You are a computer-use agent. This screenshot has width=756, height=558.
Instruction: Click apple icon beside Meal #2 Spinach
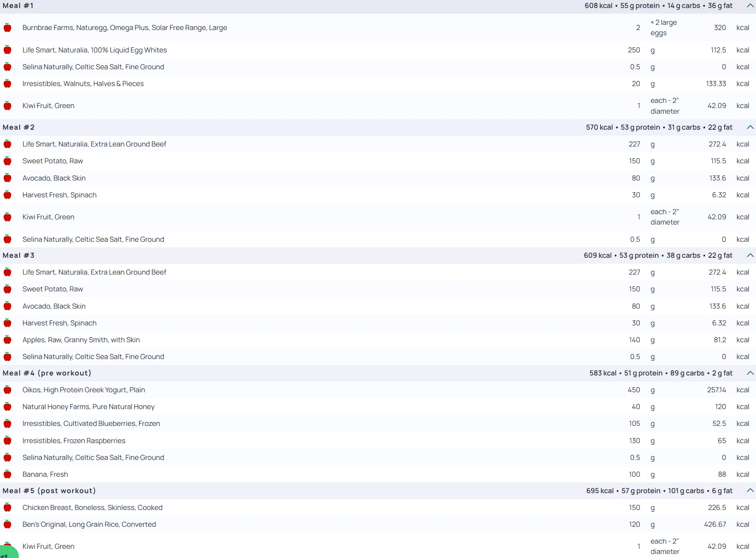[x=7, y=195]
